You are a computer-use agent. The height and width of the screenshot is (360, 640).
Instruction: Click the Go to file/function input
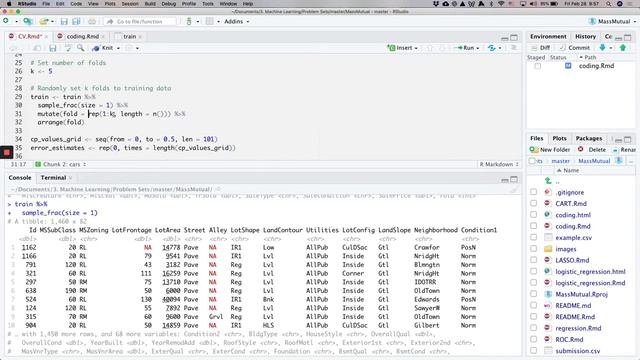point(140,21)
